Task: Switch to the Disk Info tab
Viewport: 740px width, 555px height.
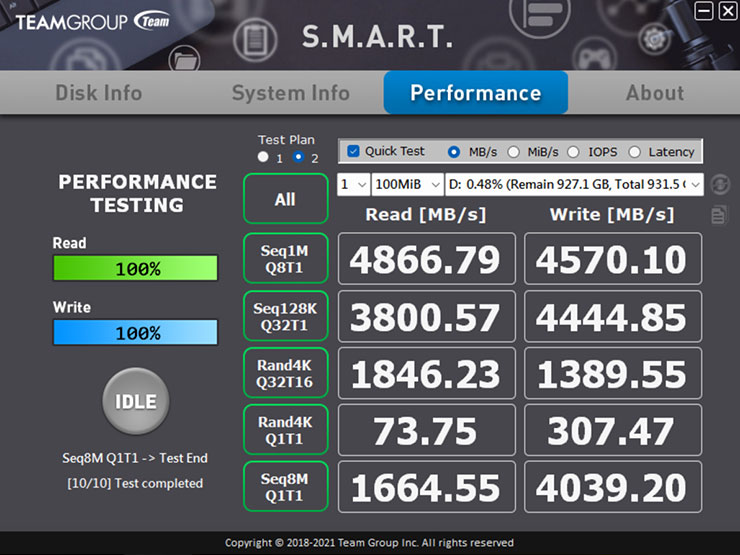Action: pyautogui.click(x=98, y=93)
